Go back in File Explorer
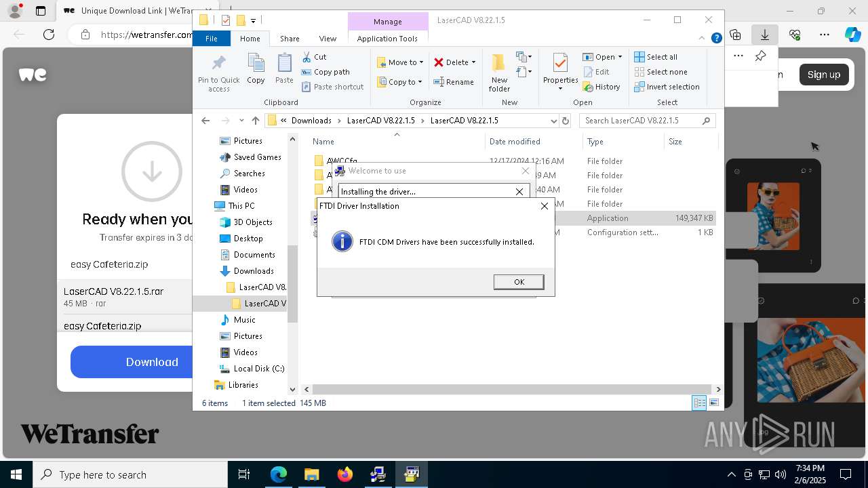The height and width of the screenshot is (488, 868). (x=205, y=121)
